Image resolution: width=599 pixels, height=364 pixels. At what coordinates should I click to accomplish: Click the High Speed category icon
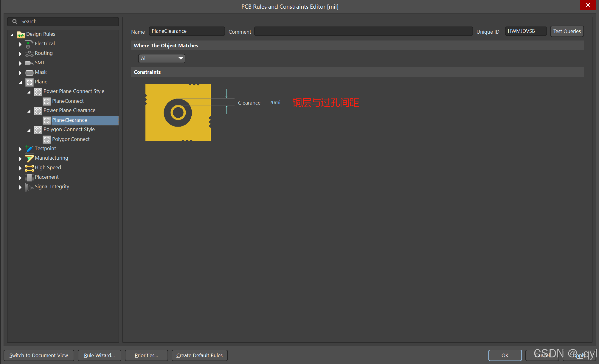click(x=29, y=168)
